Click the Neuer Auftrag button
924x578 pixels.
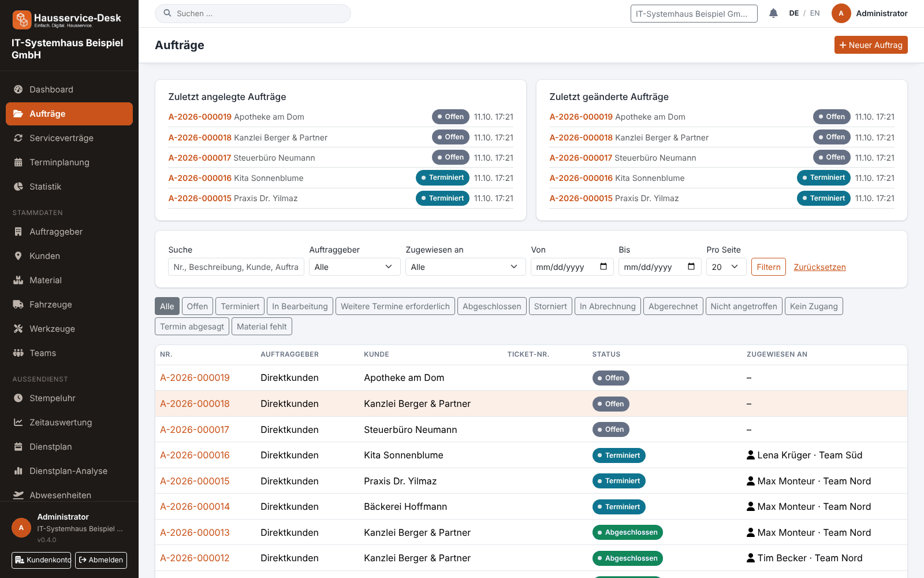[x=871, y=45]
